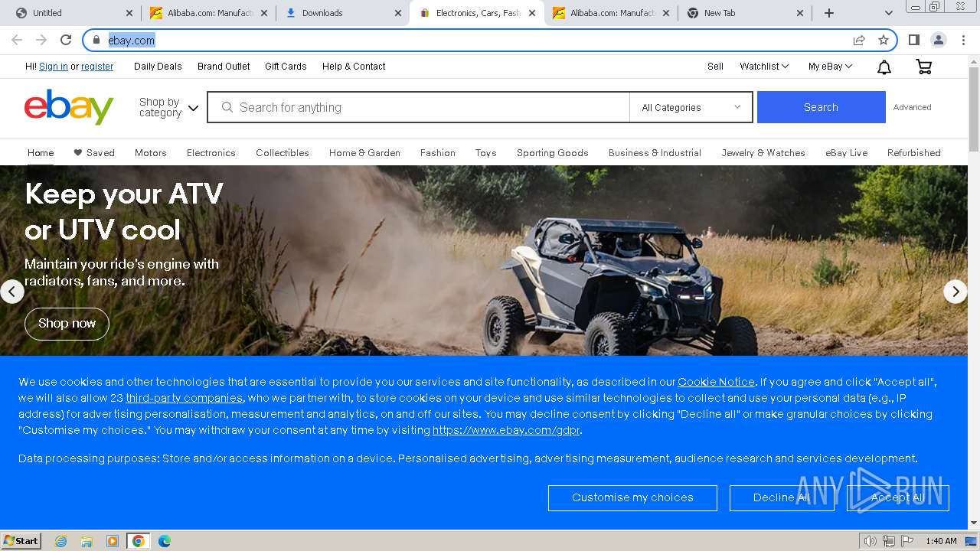Open Daily Deals link
Image resolution: width=980 pixels, height=551 pixels.
click(x=158, y=67)
